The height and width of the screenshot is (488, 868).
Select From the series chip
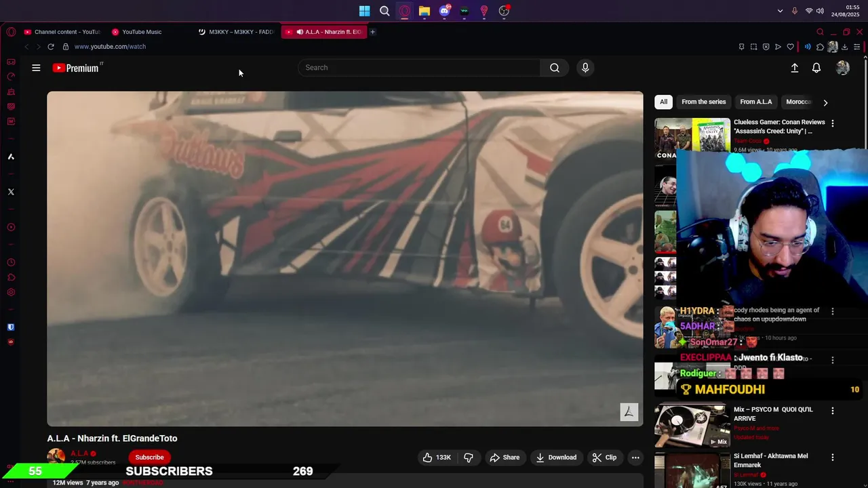[703, 102]
